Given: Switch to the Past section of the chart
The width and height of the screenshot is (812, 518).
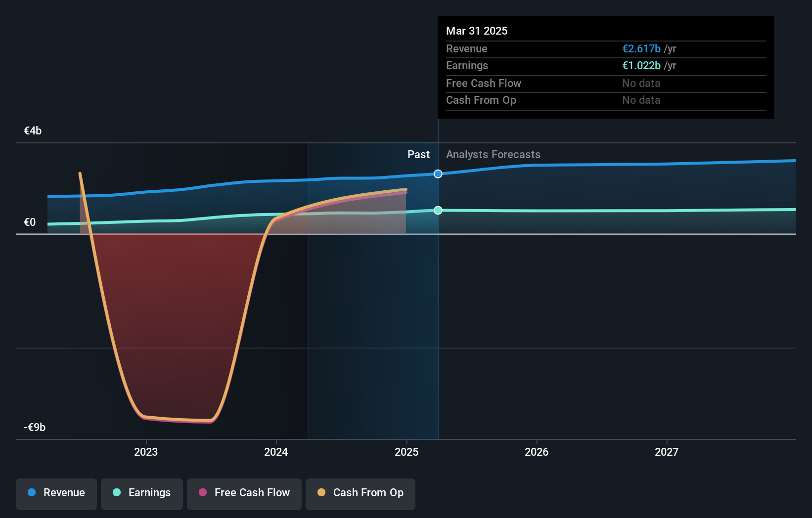Looking at the screenshot, I should tap(419, 154).
